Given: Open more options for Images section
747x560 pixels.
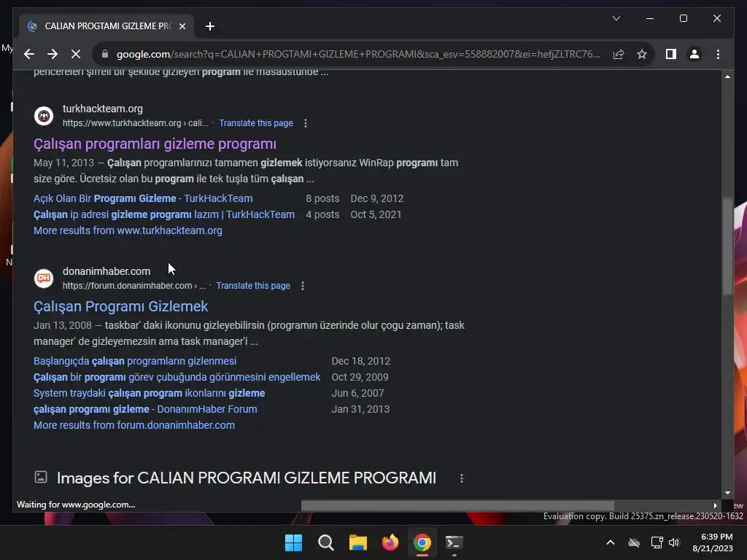Looking at the screenshot, I should click(x=461, y=478).
